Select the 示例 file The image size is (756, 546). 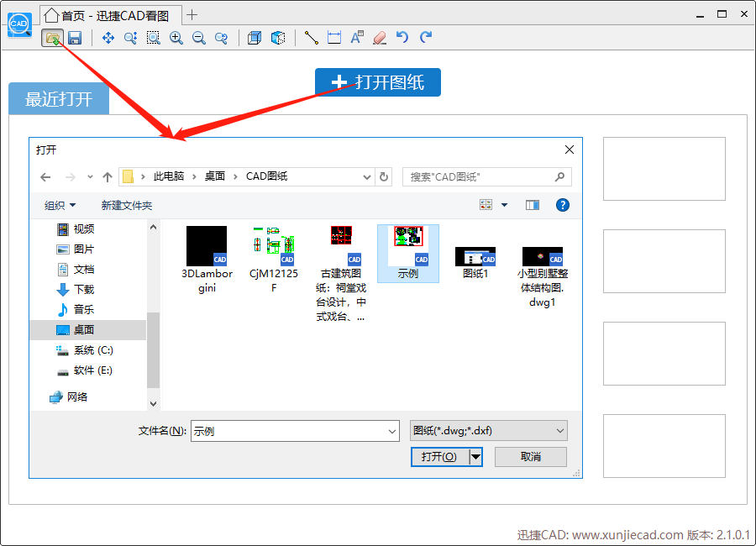408,253
